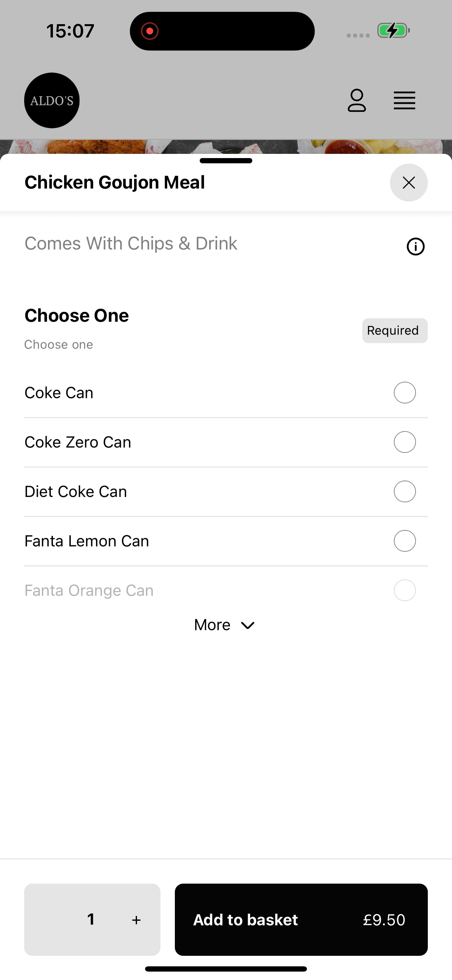Open the hamburger menu icon
The height and width of the screenshot is (980, 452).
click(404, 101)
